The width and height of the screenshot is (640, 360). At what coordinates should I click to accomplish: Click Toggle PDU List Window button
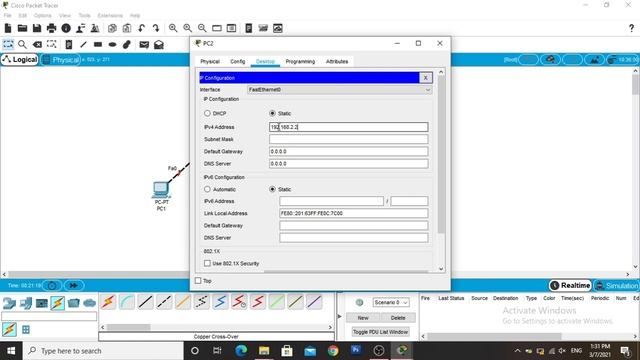(380, 332)
